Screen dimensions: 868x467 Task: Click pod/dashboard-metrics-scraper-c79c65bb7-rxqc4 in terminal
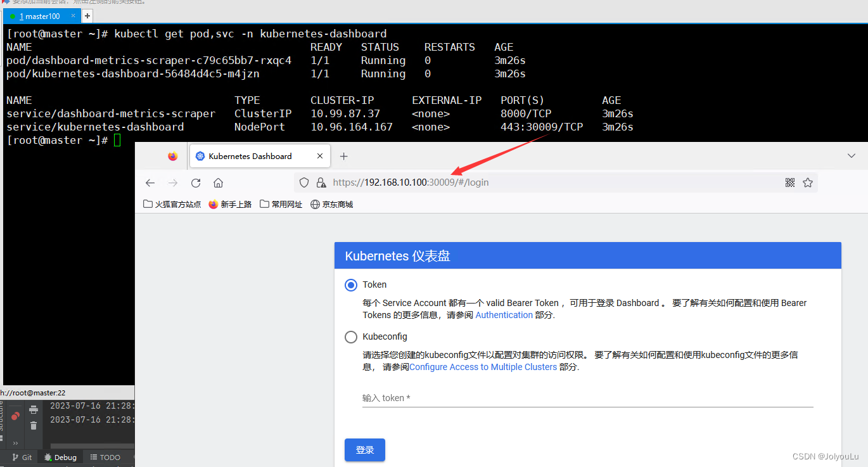point(149,60)
